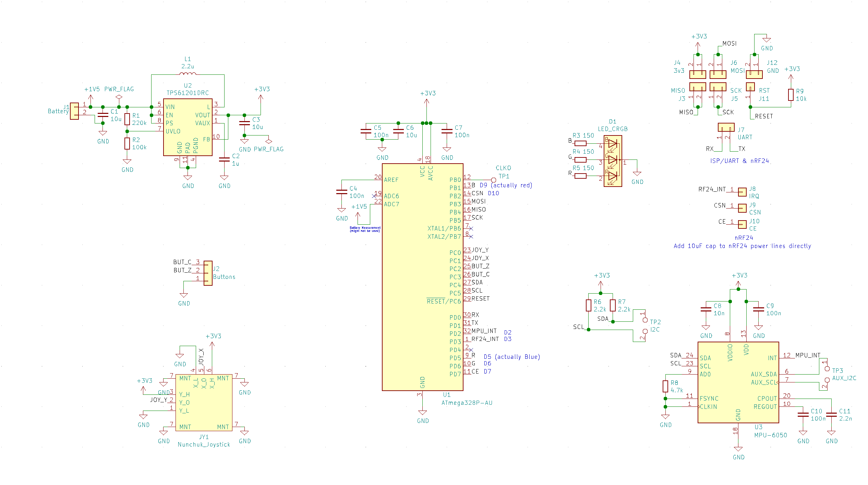The width and height of the screenshot is (868, 485).
Task: Click resistor R8 4.7k symbol
Action: (665, 386)
